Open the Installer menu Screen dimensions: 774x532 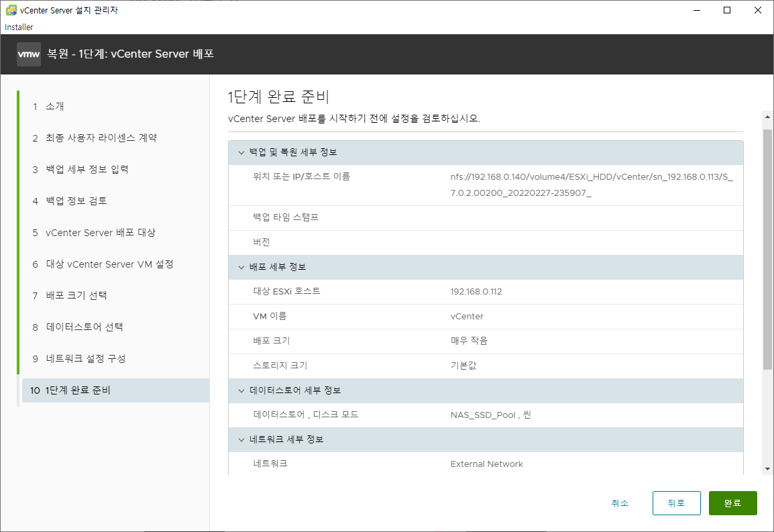19,27
